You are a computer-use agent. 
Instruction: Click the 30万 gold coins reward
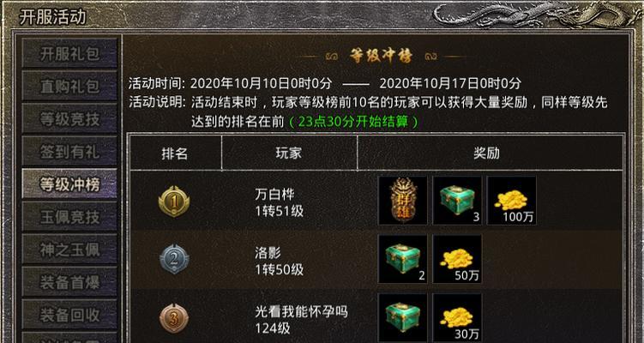point(457,317)
